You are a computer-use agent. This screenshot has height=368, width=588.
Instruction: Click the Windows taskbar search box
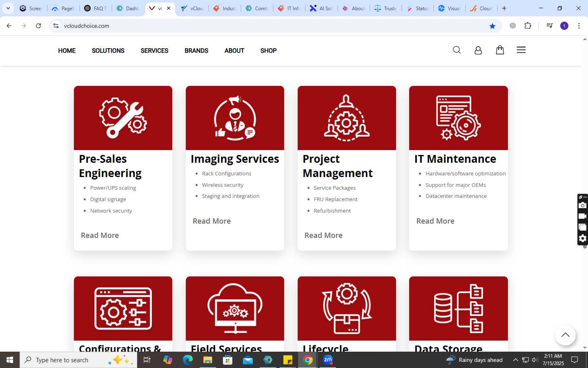click(x=78, y=360)
